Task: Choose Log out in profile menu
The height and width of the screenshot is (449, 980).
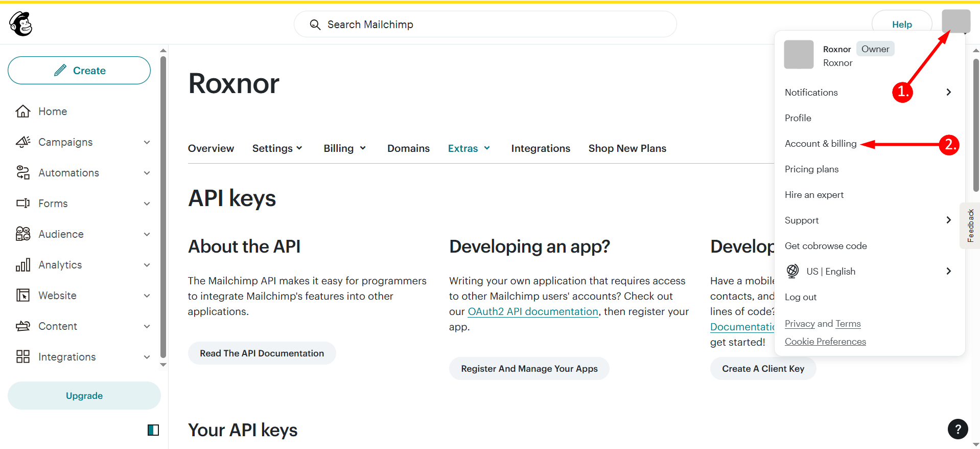Action: [801, 297]
